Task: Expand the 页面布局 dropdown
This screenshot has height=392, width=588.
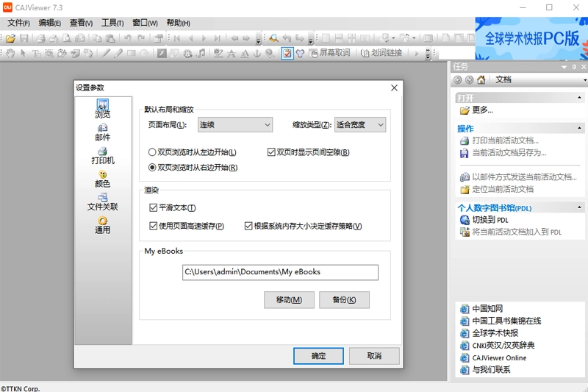Action: pos(235,125)
